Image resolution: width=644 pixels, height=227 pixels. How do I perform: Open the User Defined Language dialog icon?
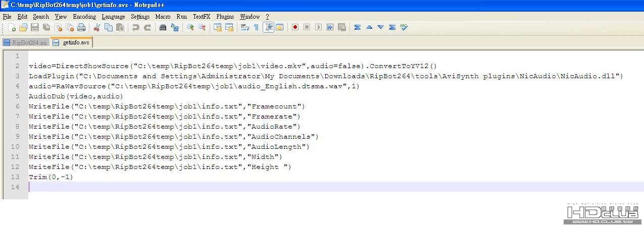pyautogui.click(x=280, y=27)
